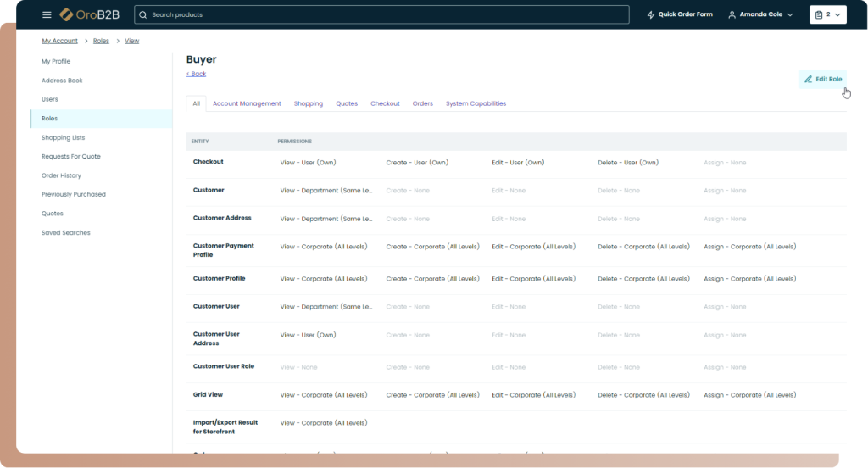Open Address Book in the sidebar

62,81
